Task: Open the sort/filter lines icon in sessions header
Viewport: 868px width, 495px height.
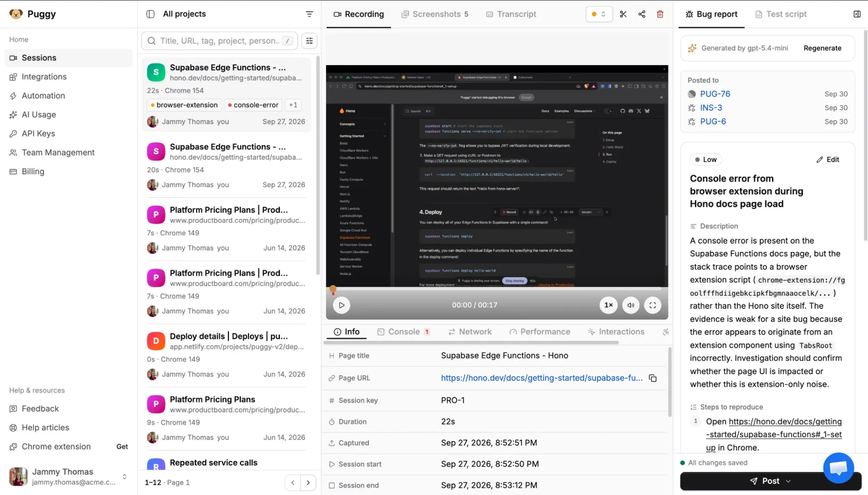Action: click(x=309, y=14)
